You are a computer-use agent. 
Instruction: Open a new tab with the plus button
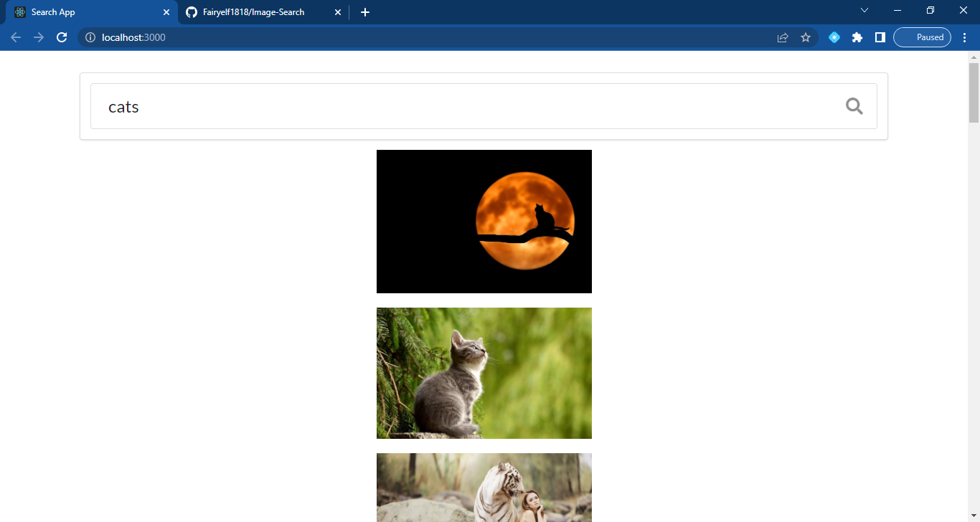(x=365, y=12)
